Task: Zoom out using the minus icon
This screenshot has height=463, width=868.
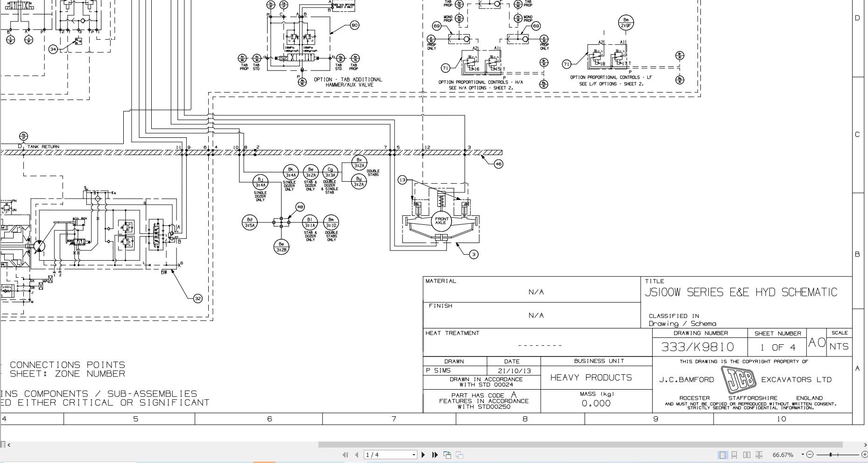Action: (x=809, y=454)
